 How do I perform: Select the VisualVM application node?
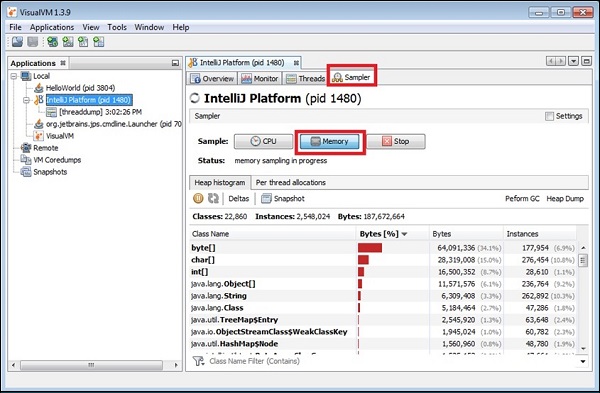(60, 136)
